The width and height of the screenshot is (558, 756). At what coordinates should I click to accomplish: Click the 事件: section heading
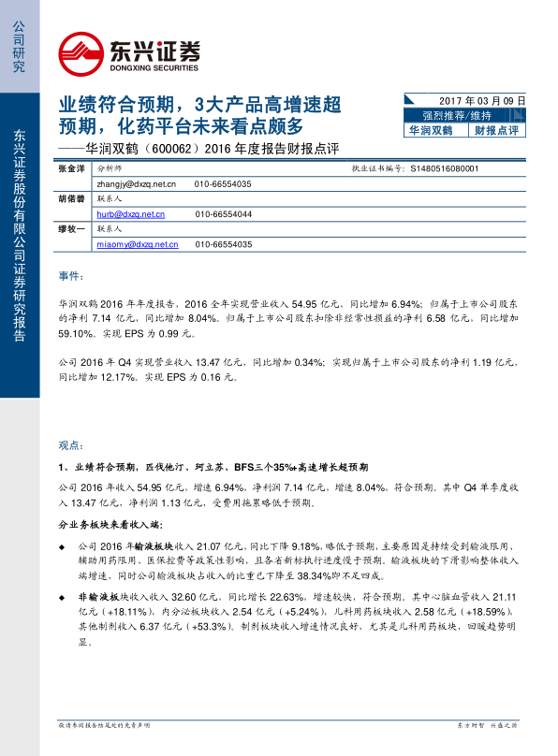pos(71,276)
